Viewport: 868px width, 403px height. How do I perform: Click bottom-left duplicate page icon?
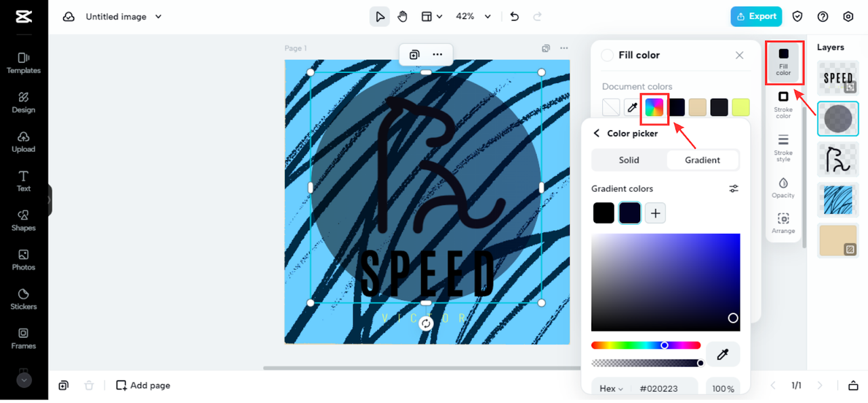pyautogui.click(x=63, y=385)
